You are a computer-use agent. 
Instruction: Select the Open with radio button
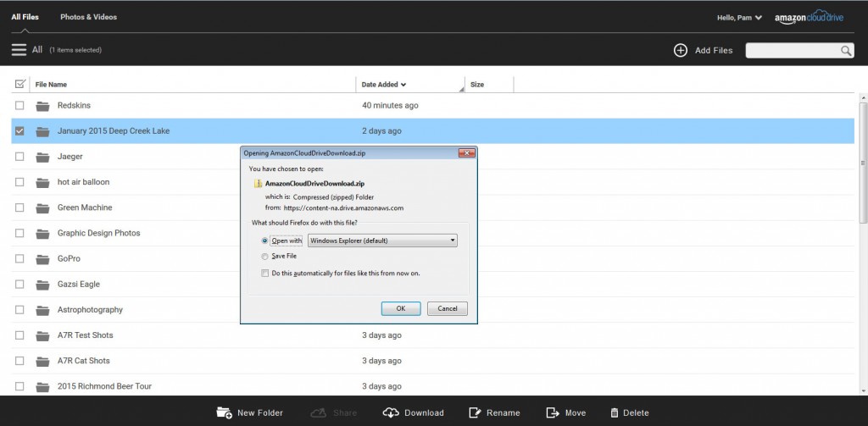[264, 241]
